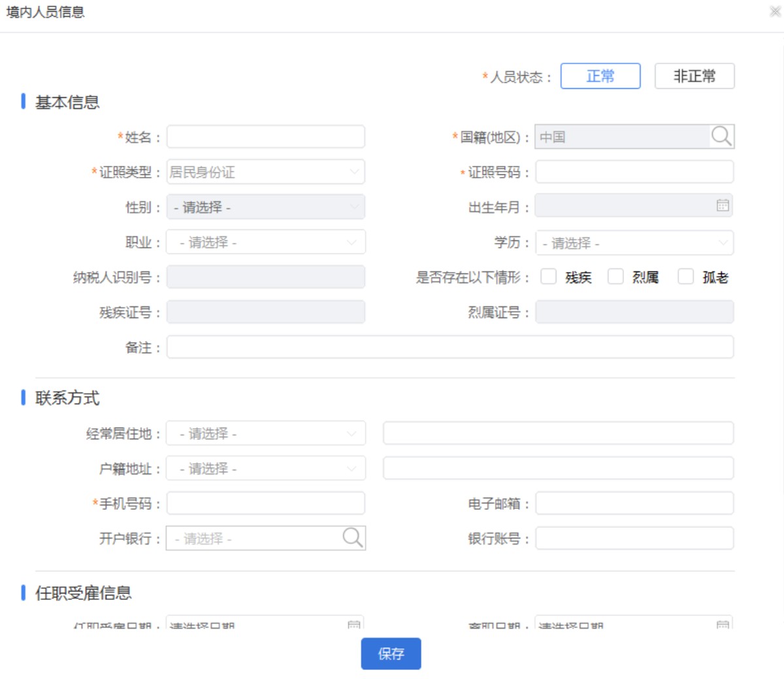
Task: Open the 证照类型 dropdown
Action: click(x=266, y=172)
